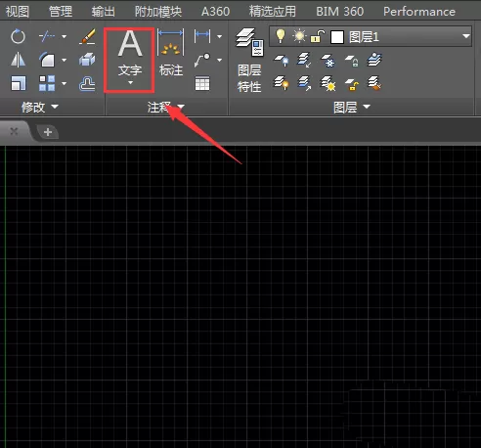Open the Performance ribbon tab
This screenshot has height=448, width=481.
tap(419, 12)
